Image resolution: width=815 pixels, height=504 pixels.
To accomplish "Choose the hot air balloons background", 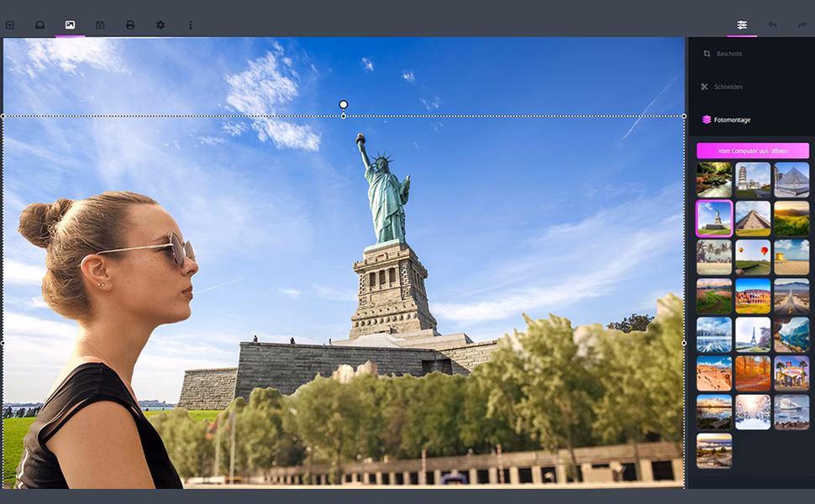I will [x=753, y=257].
